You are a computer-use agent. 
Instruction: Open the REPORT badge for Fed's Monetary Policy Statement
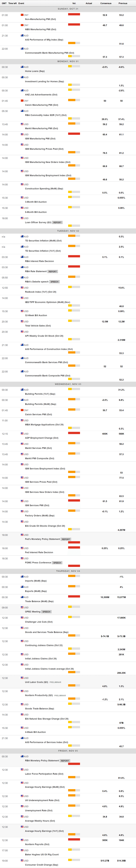click(x=66, y=539)
